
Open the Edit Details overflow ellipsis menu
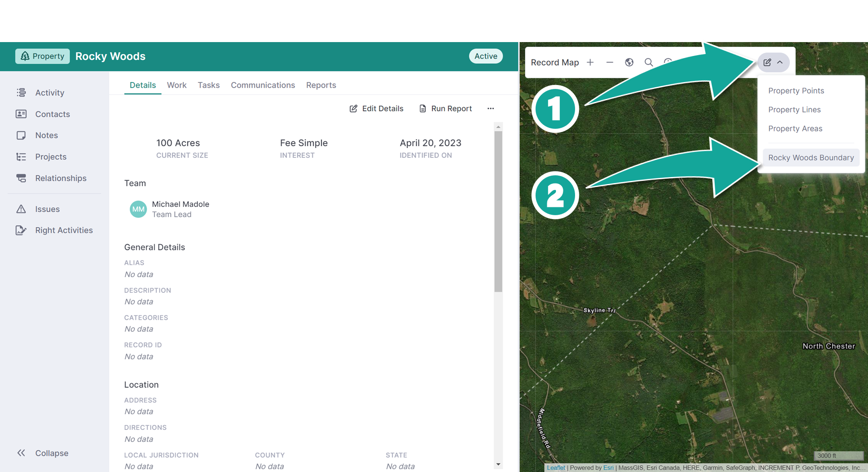[x=490, y=108]
